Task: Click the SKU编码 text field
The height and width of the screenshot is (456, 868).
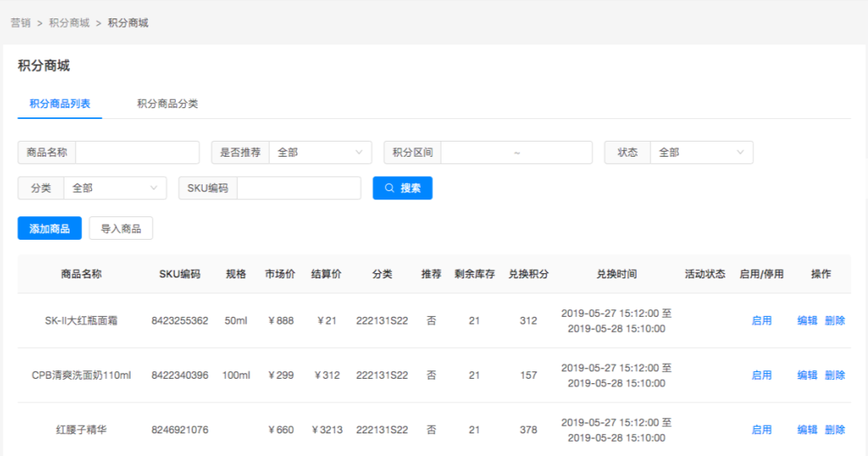Action: click(298, 188)
